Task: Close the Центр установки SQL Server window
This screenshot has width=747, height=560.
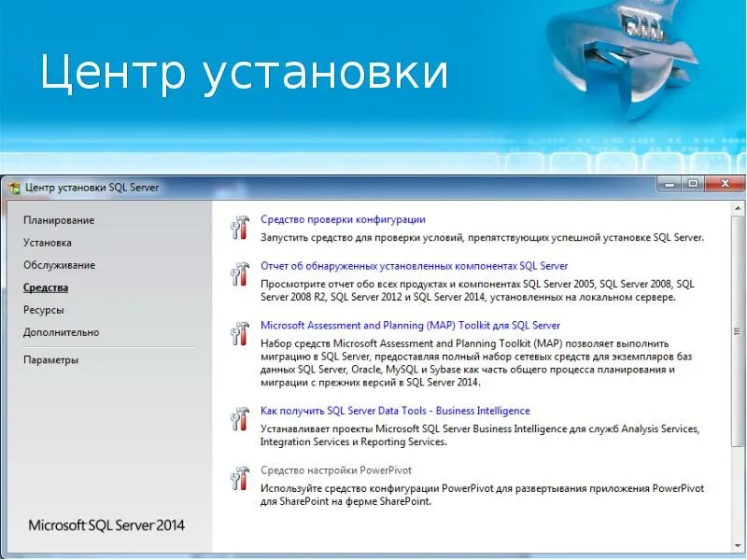Action: coord(725,184)
